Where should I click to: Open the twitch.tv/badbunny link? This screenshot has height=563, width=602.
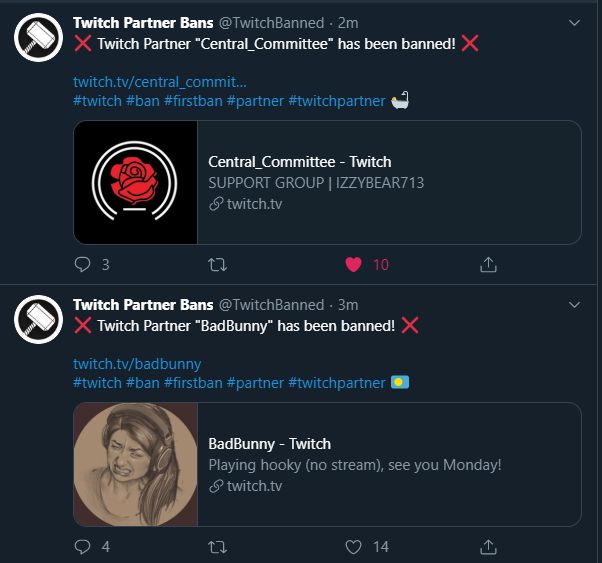click(137, 364)
